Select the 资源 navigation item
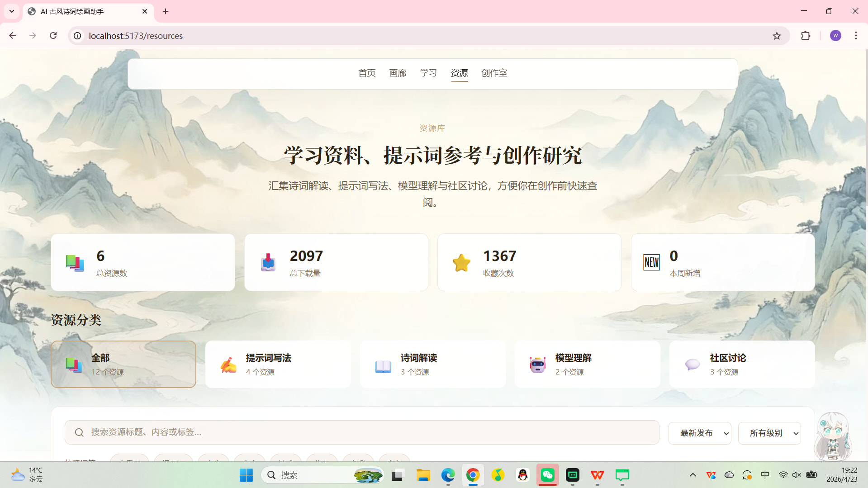 459,73
